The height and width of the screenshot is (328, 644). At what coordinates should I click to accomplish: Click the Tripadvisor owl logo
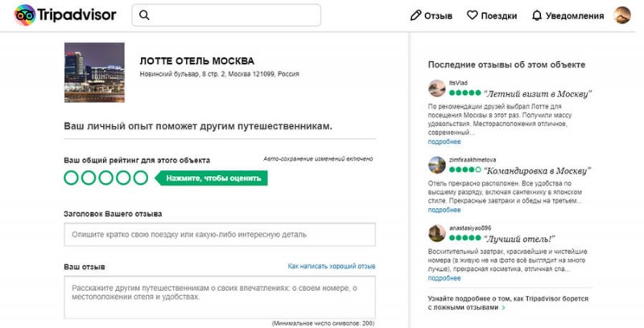(x=25, y=15)
